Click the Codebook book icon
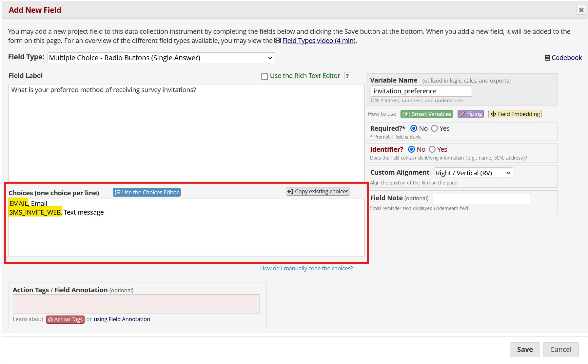Viewport: 588px width, 364px height. click(x=547, y=58)
